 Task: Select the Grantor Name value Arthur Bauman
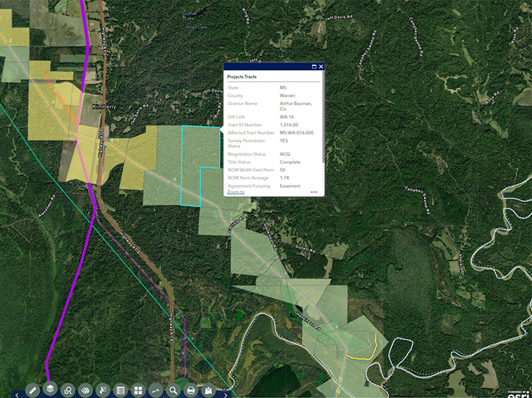pyautogui.click(x=295, y=106)
